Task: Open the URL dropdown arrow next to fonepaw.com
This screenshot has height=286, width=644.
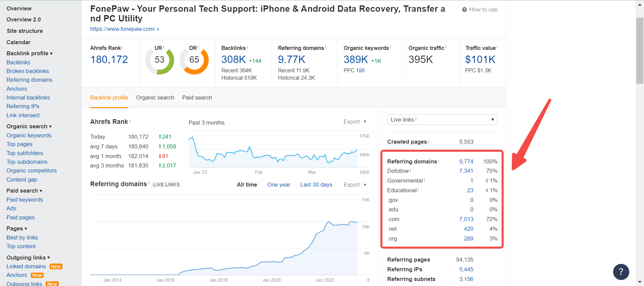Action: pos(158,29)
